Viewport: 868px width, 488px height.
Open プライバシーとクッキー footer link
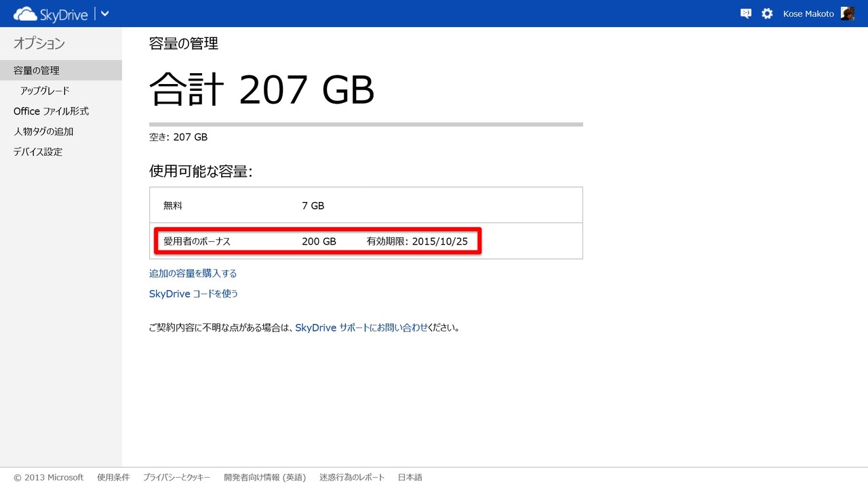(176, 477)
